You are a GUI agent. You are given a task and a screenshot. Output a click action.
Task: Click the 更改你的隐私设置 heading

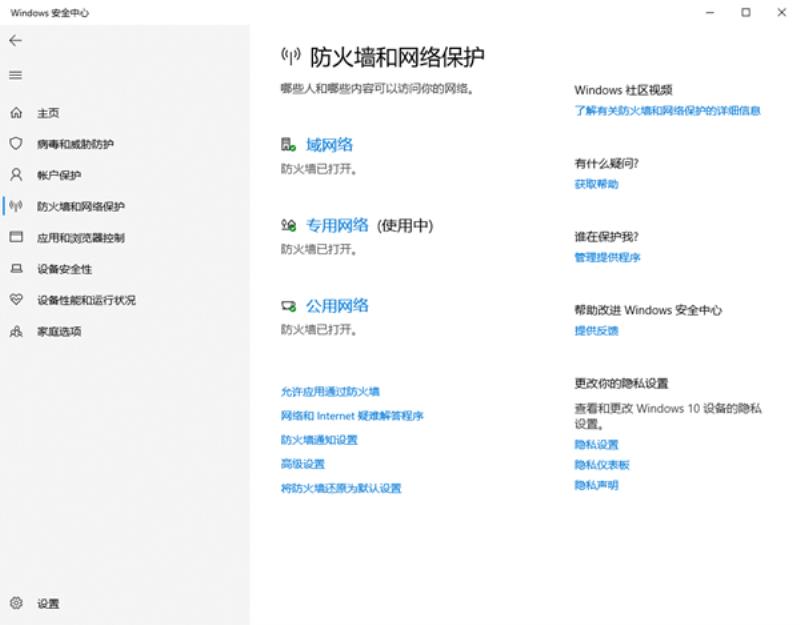621,383
